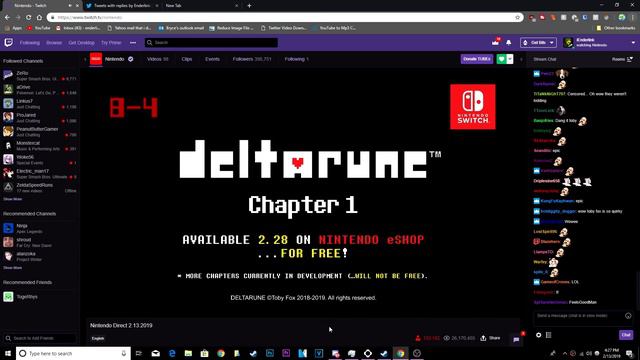Image resolution: width=640 pixels, height=360 pixels.
Task: Open the Nintendo channel Clips tab
Action: click(x=187, y=59)
